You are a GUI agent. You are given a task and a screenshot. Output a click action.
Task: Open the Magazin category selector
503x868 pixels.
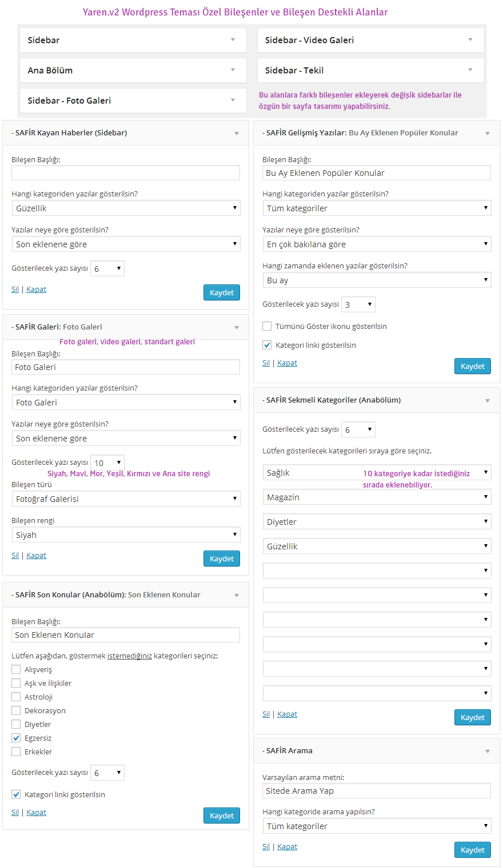[377, 497]
